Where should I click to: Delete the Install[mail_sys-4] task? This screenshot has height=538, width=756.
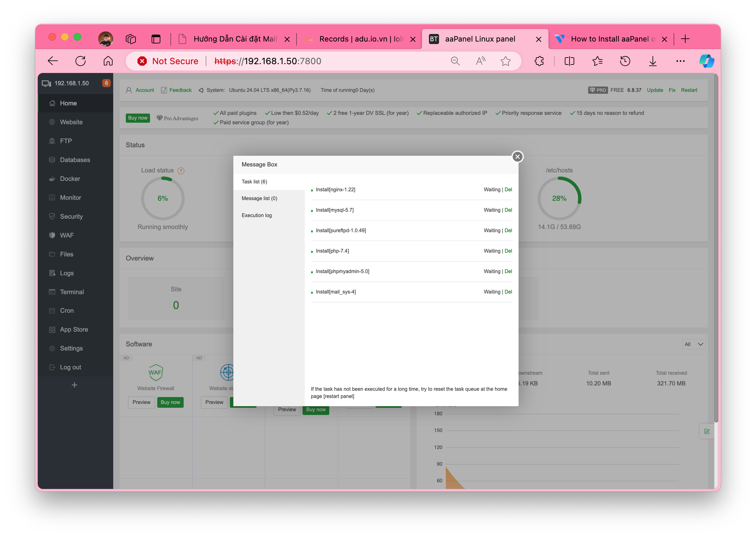[508, 292]
